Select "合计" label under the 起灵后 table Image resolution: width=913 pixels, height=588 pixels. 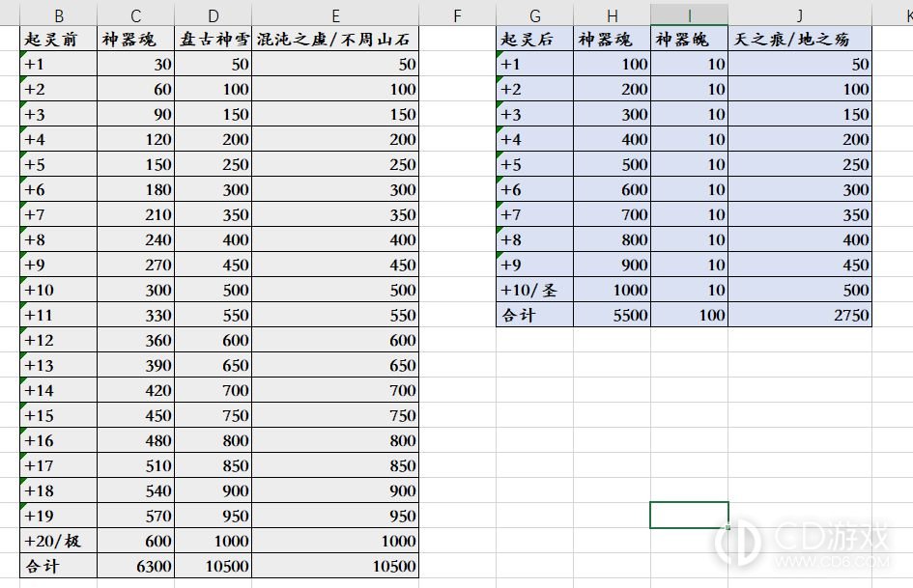point(534,315)
